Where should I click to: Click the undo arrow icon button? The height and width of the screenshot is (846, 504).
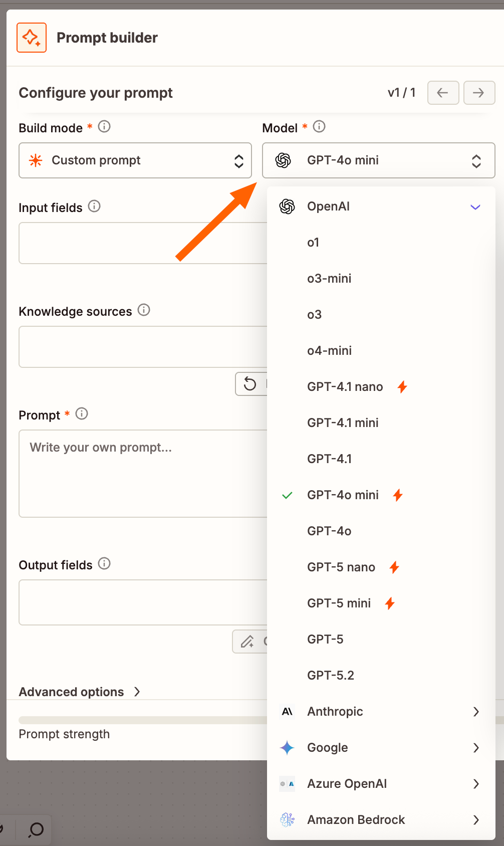coord(250,384)
